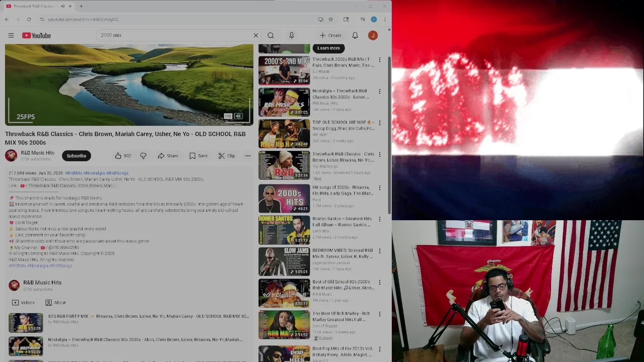The width and height of the screenshot is (644, 362).
Task: Open DJ RMANI channel name
Action: (320, 71)
